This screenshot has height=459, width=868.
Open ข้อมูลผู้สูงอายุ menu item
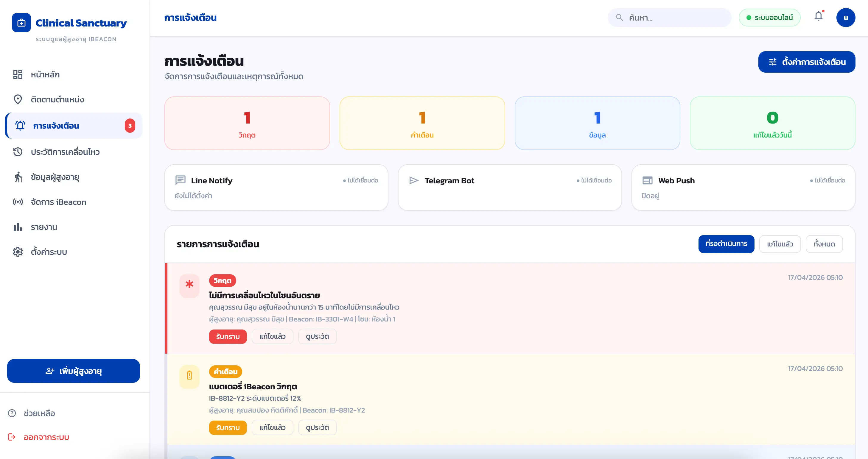click(x=74, y=177)
